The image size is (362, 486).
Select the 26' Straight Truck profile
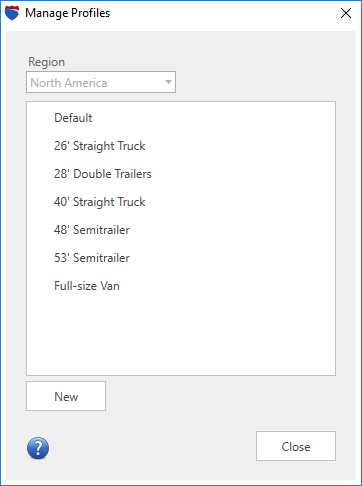click(181, 146)
